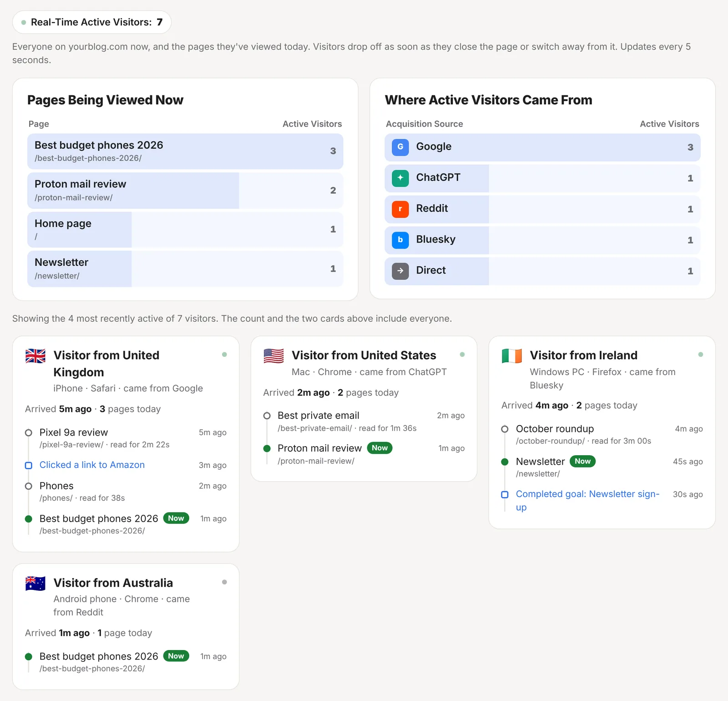The image size is (728, 701).
Task: Open Completed goal: Newsletter sign-up link
Action: tap(587, 501)
